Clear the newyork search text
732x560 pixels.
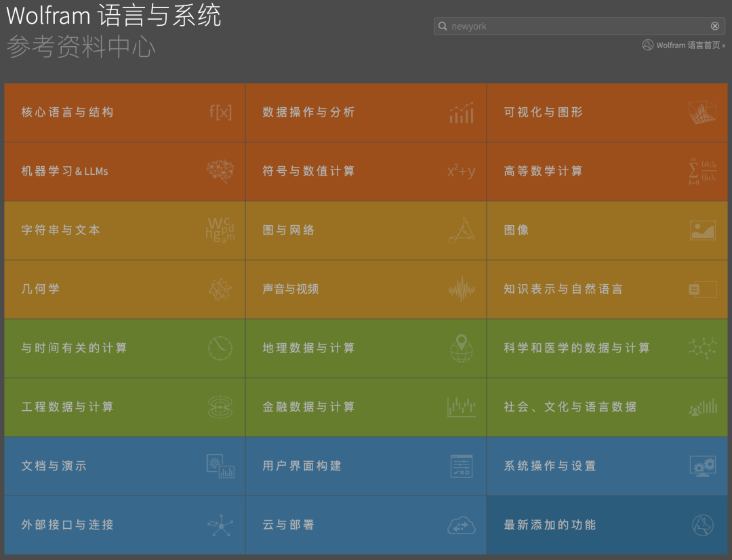pyautogui.click(x=715, y=26)
